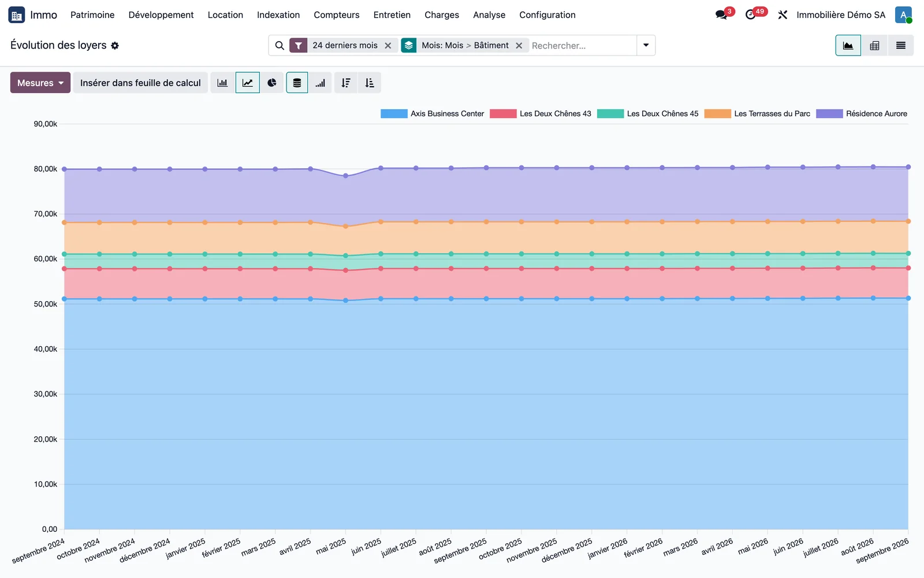Click the Les Terrasses du Parc point at septembre 2024
Image resolution: width=924 pixels, height=578 pixels.
[x=64, y=223]
